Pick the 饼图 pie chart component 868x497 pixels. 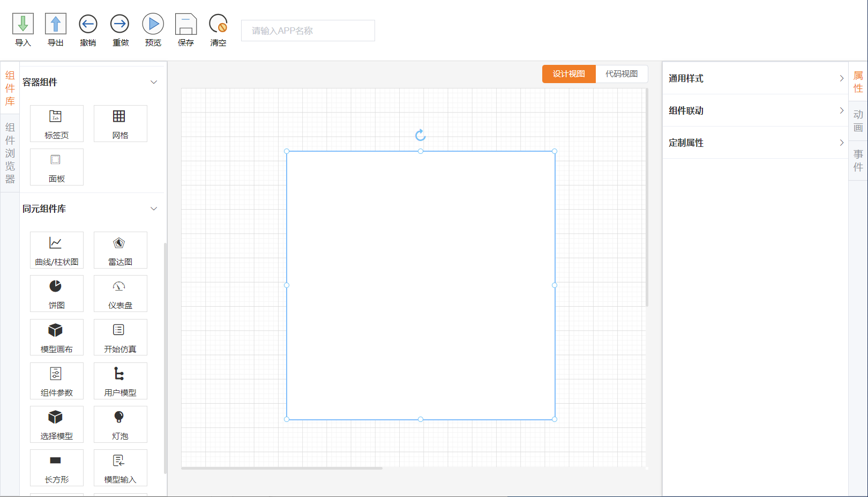click(57, 293)
